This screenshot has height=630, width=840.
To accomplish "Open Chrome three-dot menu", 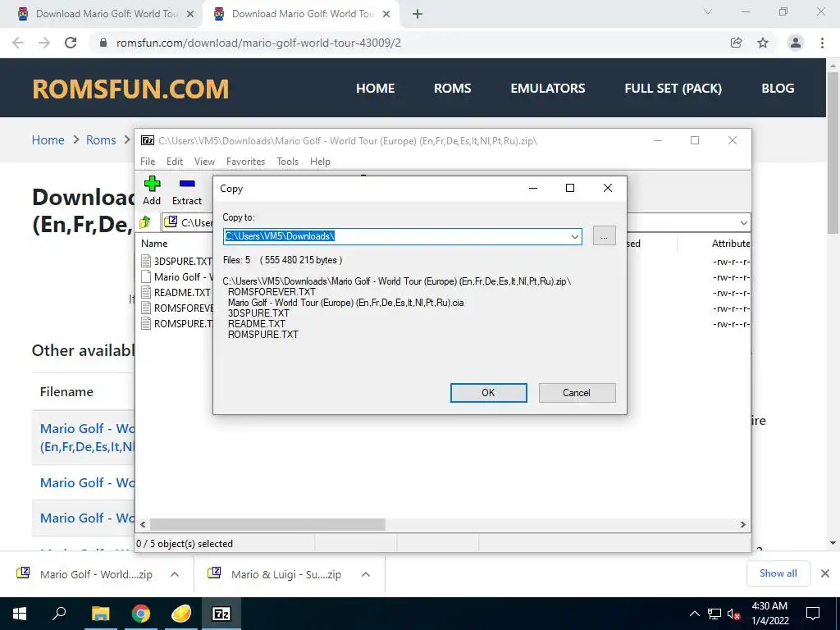I will point(822,43).
